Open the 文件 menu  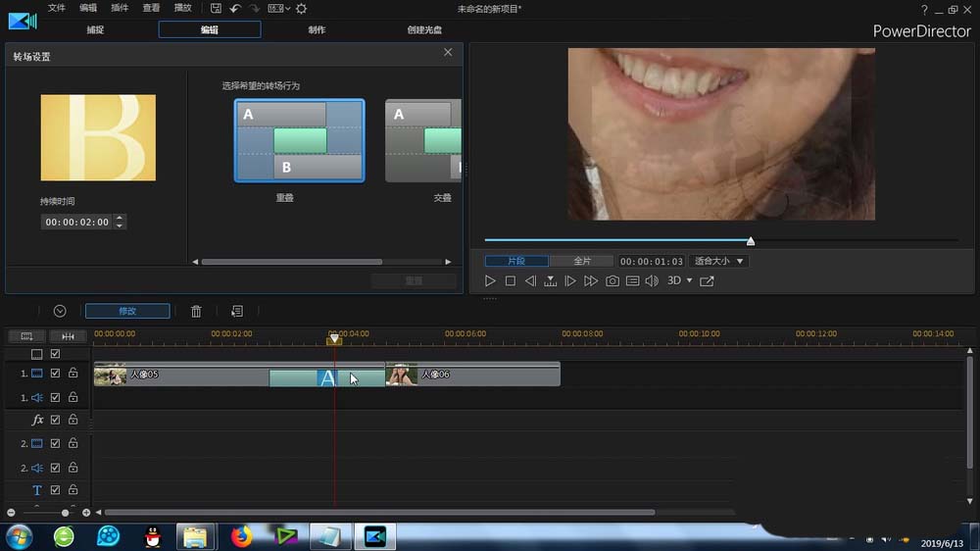point(57,8)
